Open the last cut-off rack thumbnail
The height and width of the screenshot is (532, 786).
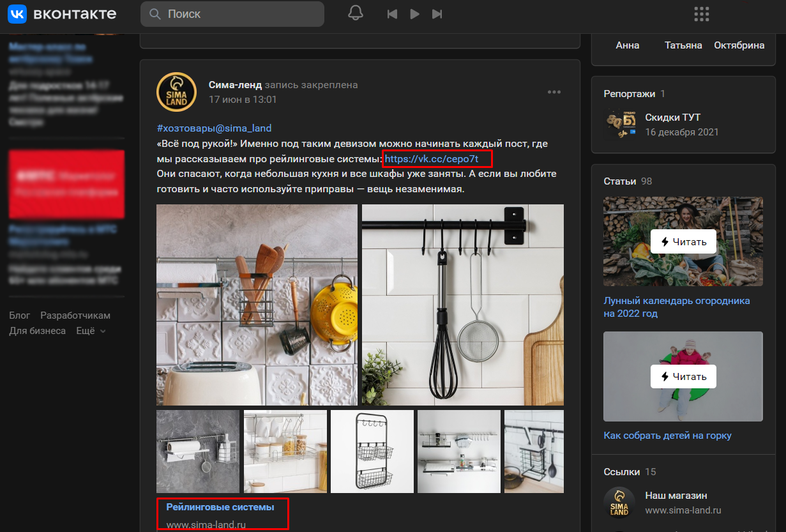pyautogui.click(x=534, y=452)
